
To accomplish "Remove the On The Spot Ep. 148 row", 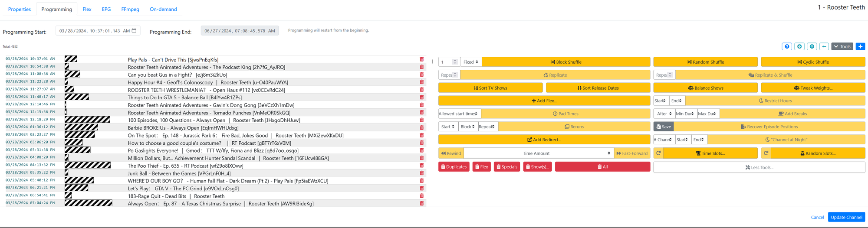I will click(421, 135).
